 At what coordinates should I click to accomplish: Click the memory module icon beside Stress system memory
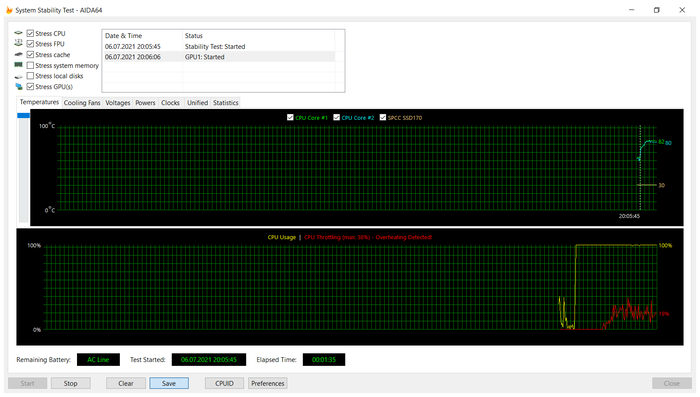point(18,65)
